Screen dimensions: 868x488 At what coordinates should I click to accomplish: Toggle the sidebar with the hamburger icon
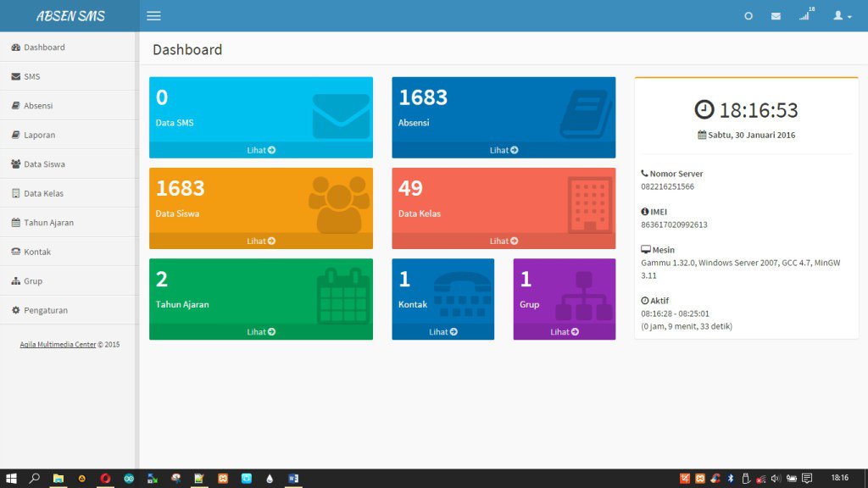coord(154,16)
